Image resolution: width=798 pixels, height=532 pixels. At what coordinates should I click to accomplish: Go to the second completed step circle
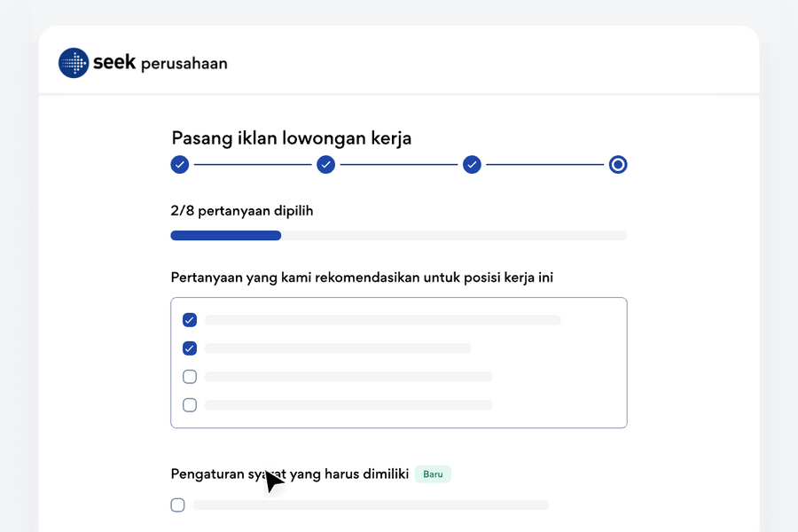(x=326, y=164)
